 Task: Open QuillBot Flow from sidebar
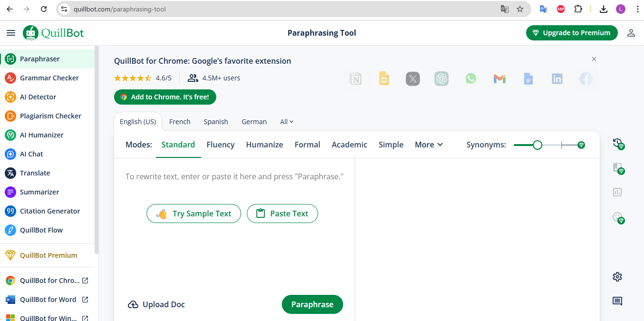[x=48, y=230]
